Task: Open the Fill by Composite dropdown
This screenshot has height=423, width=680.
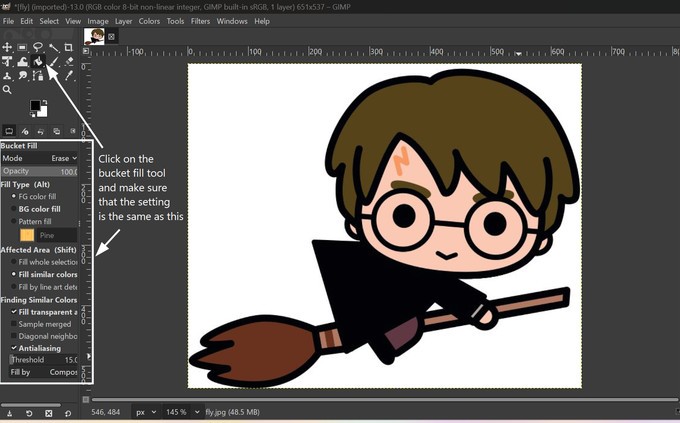Action: [x=43, y=372]
